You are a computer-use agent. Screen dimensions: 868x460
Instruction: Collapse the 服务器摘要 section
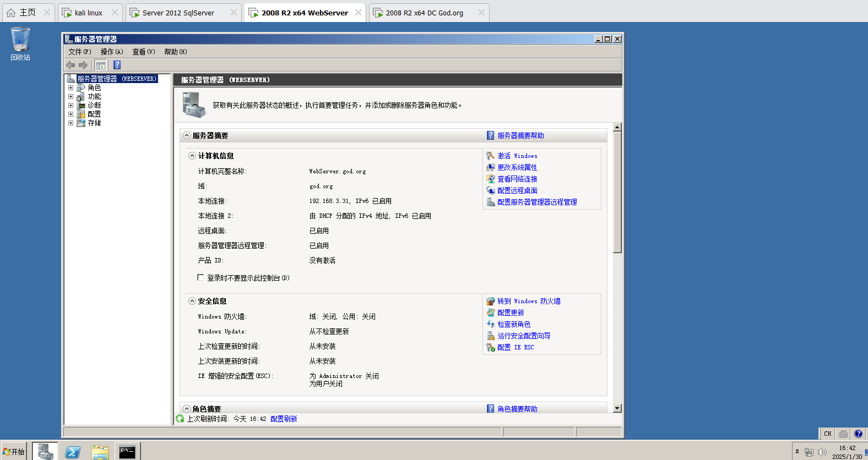click(187, 135)
